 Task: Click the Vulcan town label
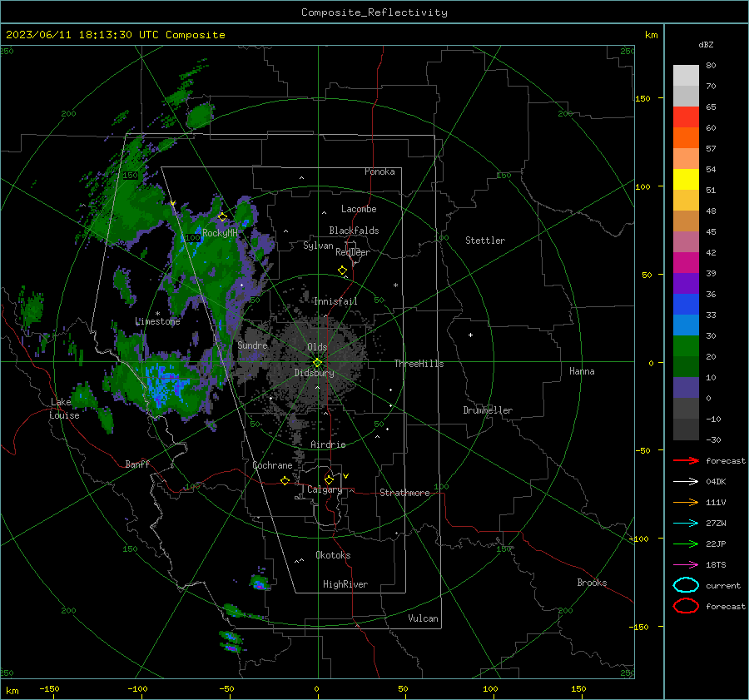[423, 618]
